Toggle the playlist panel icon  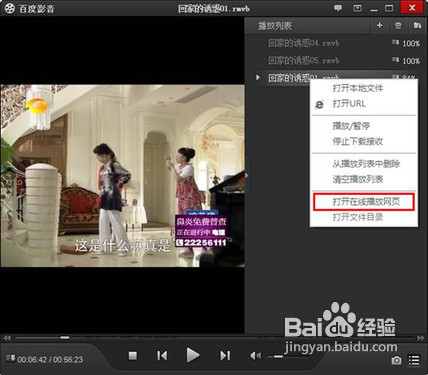(x=414, y=360)
